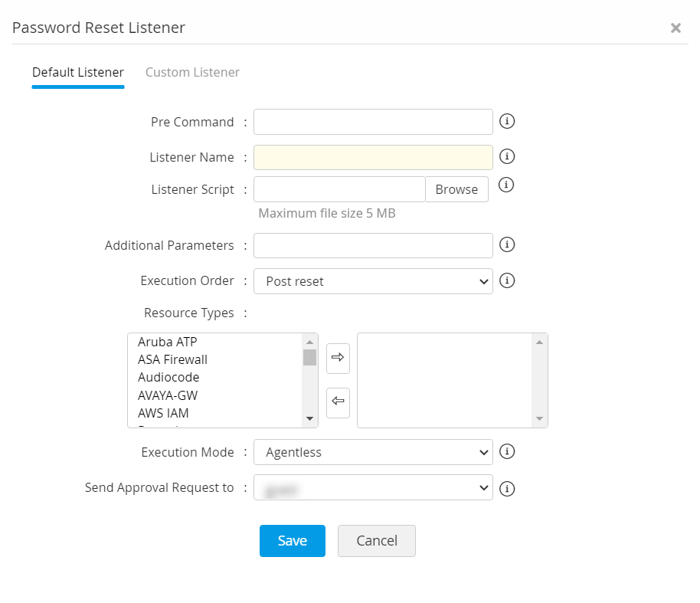Open the Execution Order dropdown

(x=373, y=281)
